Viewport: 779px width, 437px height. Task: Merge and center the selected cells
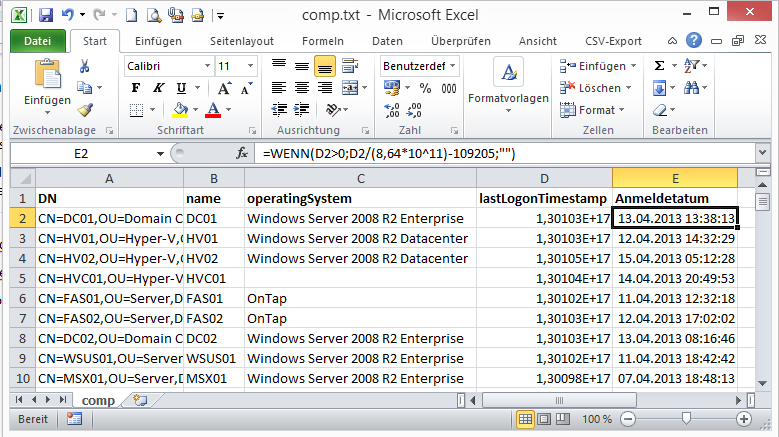coord(350,88)
